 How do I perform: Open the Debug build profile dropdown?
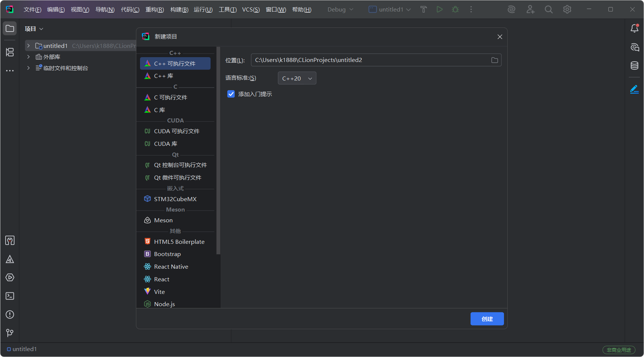click(341, 10)
